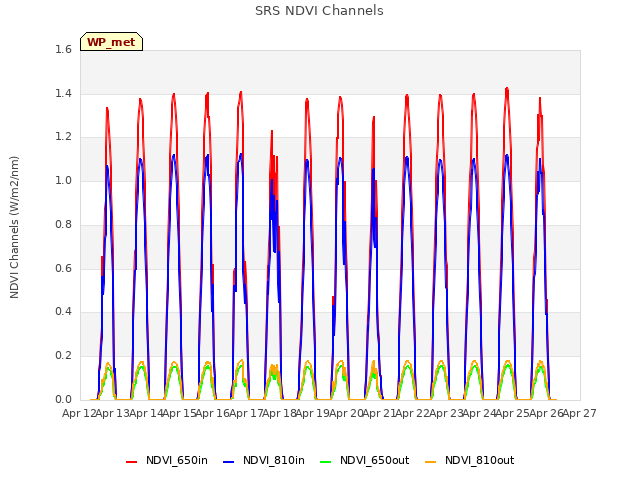Click the blue NDVI_810in legend swatch
The height and width of the screenshot is (480, 640).
229,462
